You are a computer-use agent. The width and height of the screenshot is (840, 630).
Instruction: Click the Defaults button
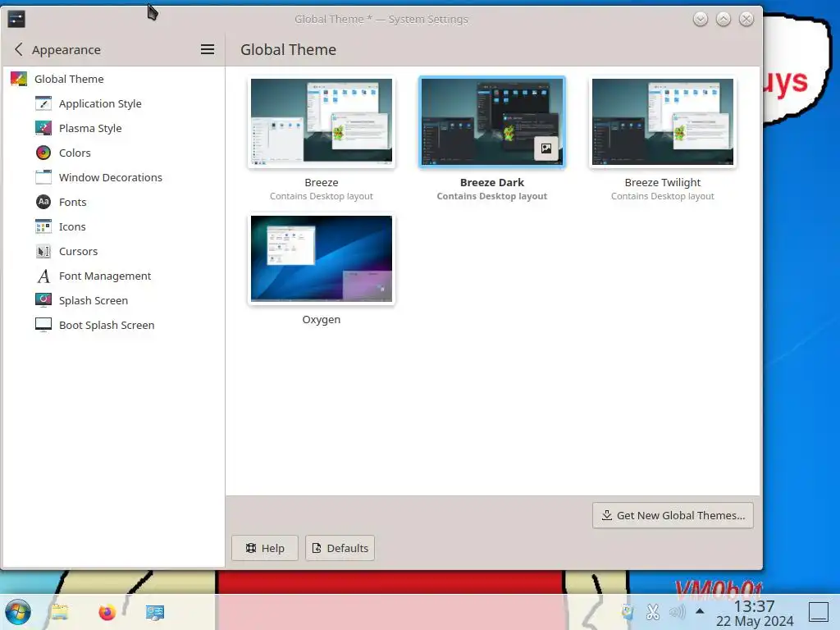(x=340, y=548)
